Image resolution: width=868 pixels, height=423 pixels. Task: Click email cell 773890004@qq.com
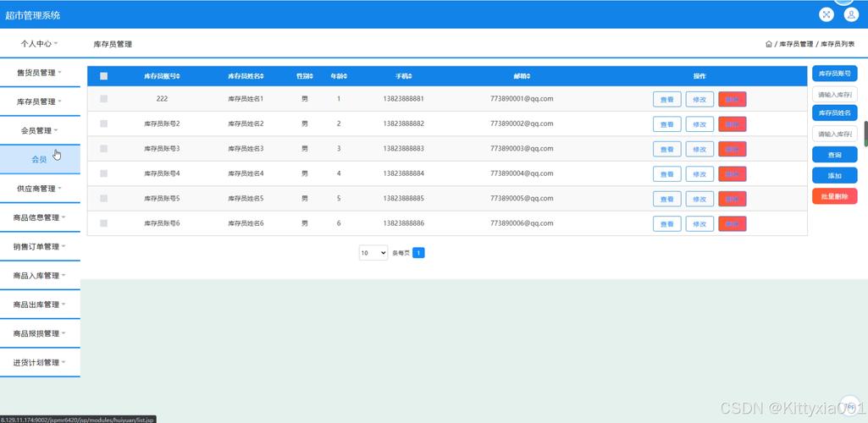[x=522, y=173]
